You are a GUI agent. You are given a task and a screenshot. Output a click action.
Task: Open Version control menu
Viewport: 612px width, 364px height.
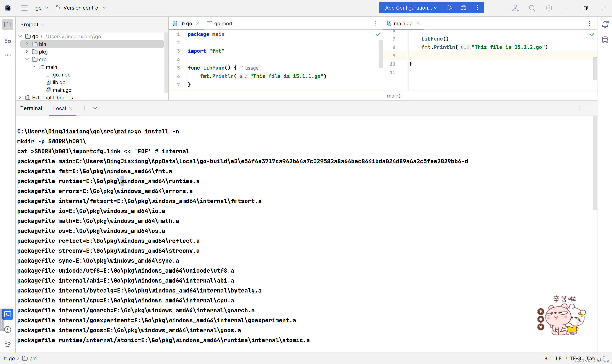point(81,8)
